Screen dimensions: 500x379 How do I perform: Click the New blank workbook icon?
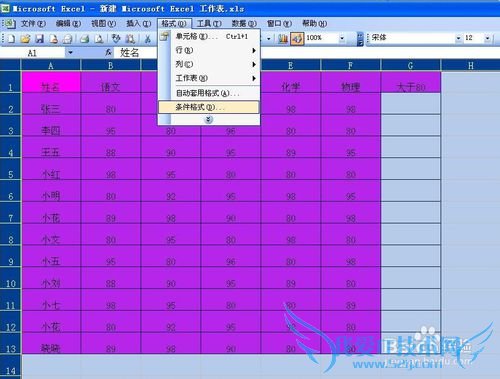click(11, 39)
